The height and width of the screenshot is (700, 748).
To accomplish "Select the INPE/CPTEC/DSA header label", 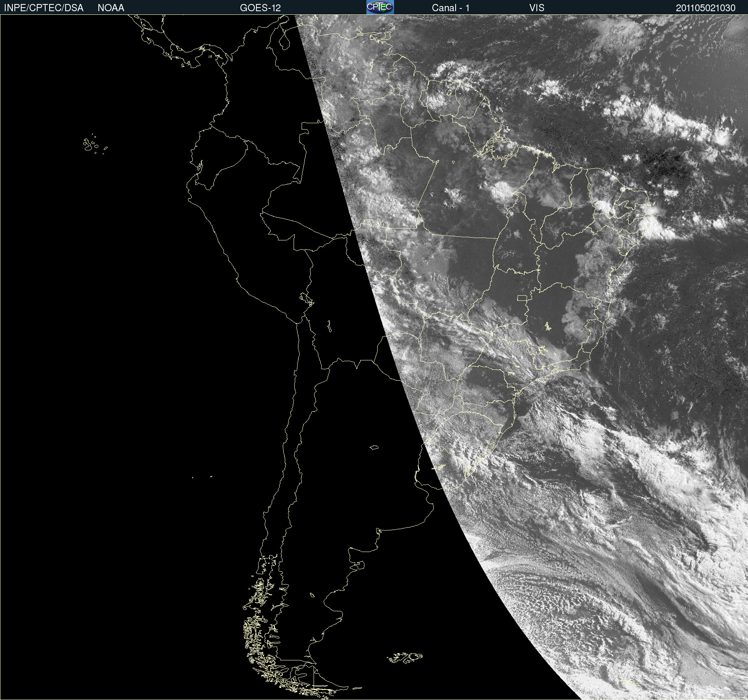I will pyautogui.click(x=44, y=8).
